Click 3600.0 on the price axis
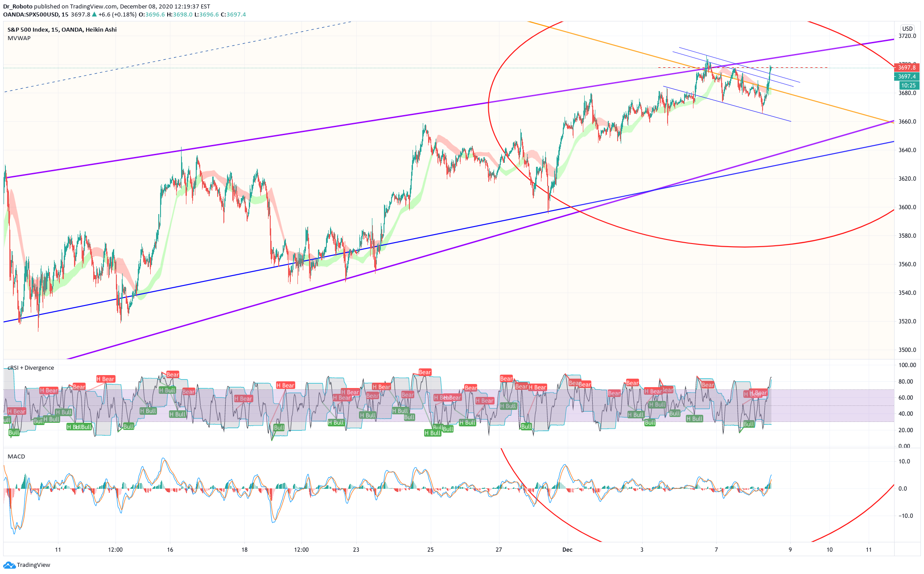The image size is (924, 574). 907,207
